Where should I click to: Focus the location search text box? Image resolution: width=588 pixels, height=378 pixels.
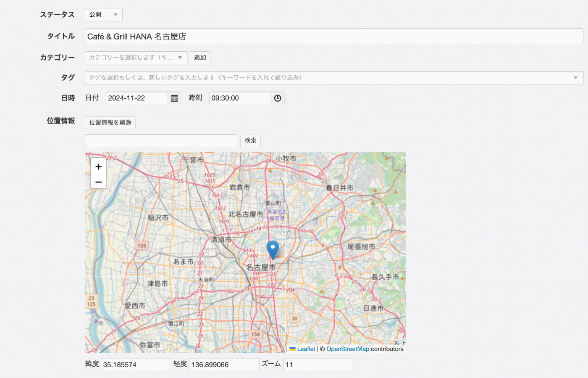click(x=161, y=140)
